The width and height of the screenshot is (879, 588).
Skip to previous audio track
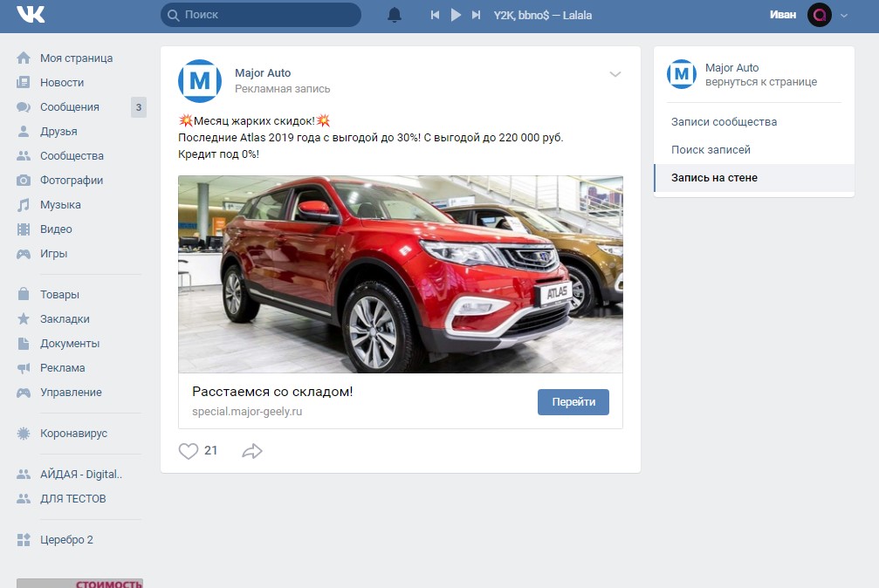[435, 15]
